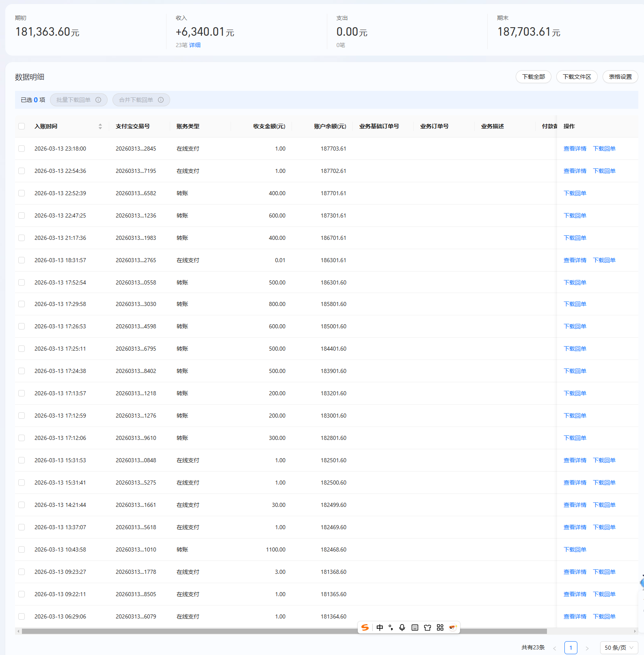Open the 50 条/页 page size dropdown
The width and height of the screenshot is (644, 655).
click(x=618, y=648)
